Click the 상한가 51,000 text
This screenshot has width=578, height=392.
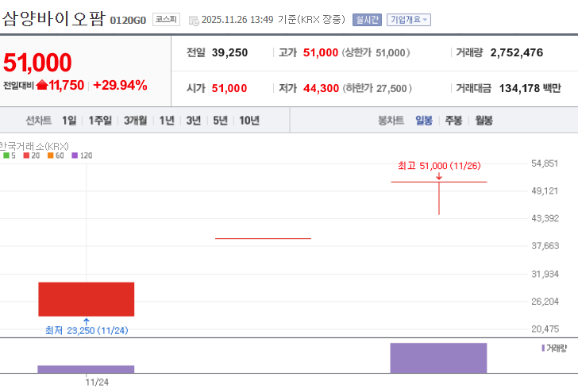pyautogui.click(x=376, y=52)
